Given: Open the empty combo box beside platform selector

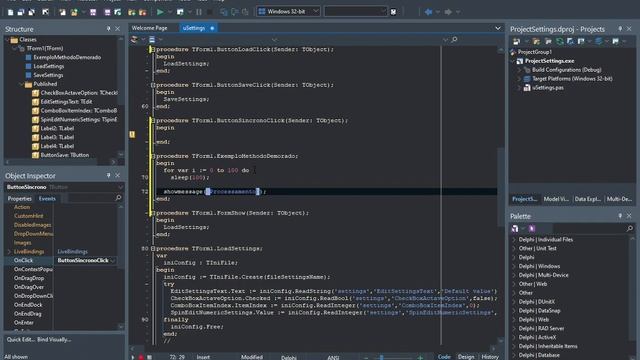Looking at the screenshot, I should click(x=383, y=11).
